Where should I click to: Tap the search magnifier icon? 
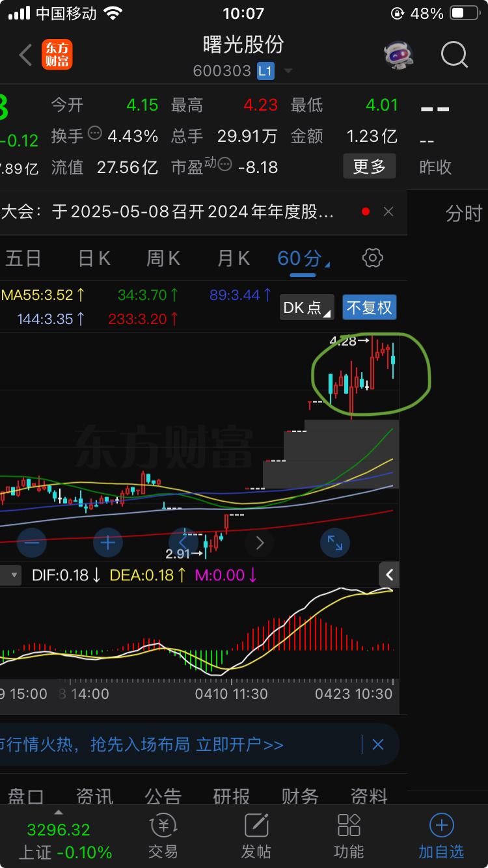[454, 55]
